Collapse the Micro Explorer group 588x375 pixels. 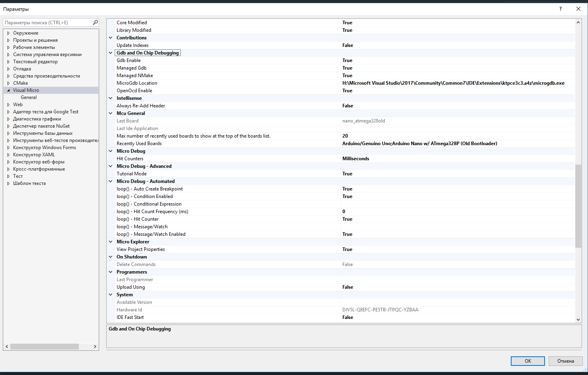pos(111,242)
